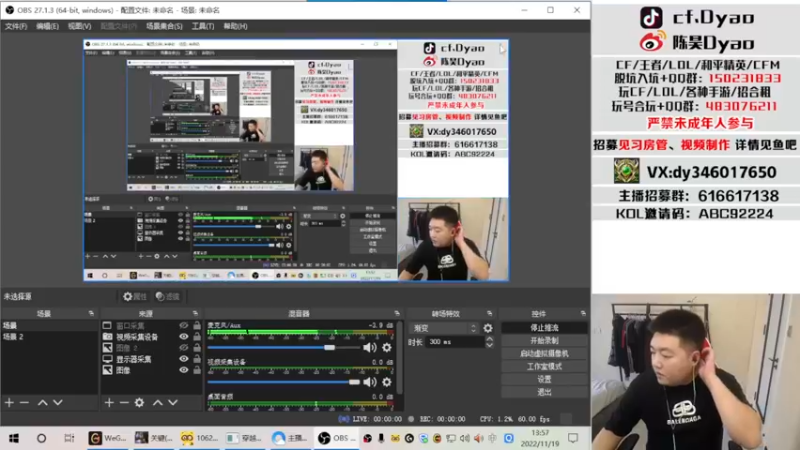The height and width of the screenshot is (450, 800).
Task: Select 显示器采集 source row
Action: point(152,359)
